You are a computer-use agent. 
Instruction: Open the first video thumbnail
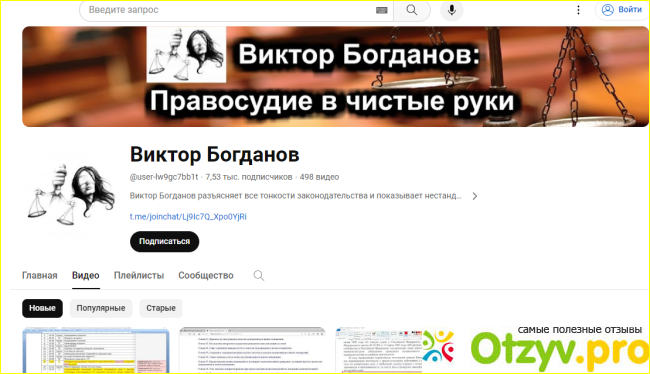(96, 350)
